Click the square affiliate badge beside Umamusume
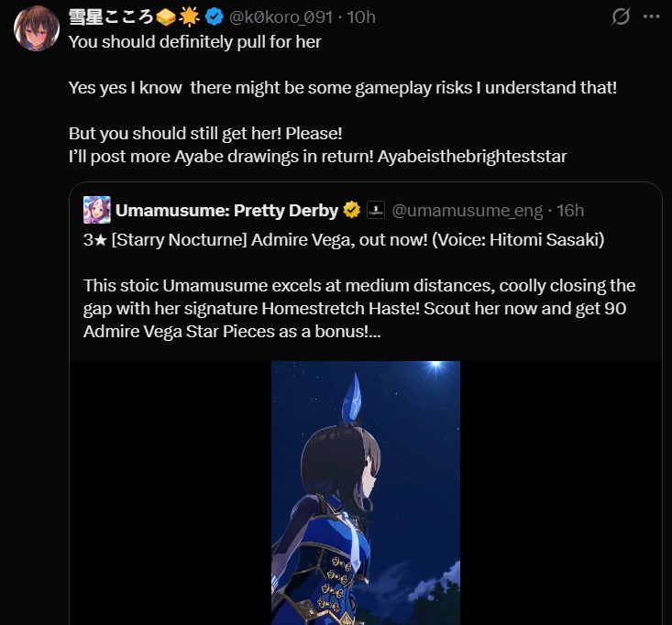672x625 pixels. click(x=375, y=211)
